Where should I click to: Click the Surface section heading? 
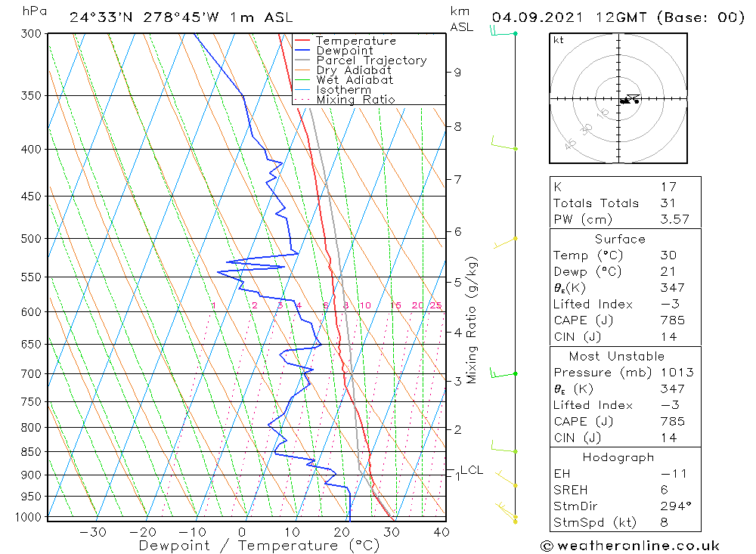pos(620,239)
